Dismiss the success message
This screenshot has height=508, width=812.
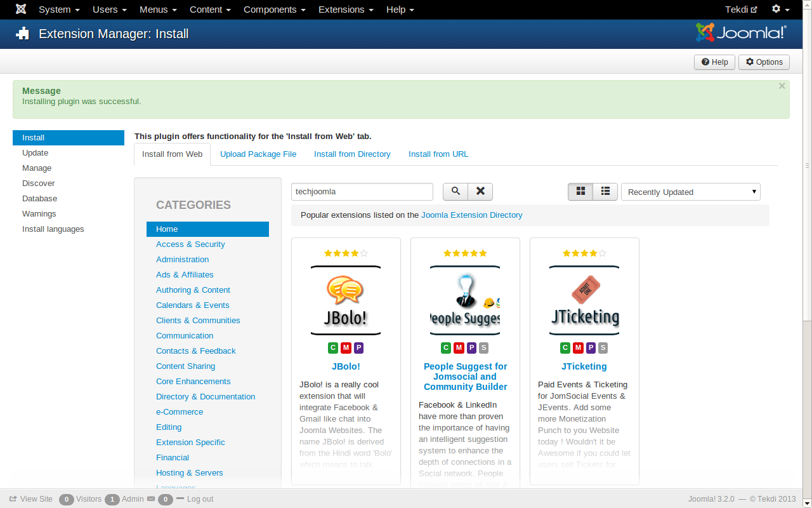pyautogui.click(x=782, y=86)
